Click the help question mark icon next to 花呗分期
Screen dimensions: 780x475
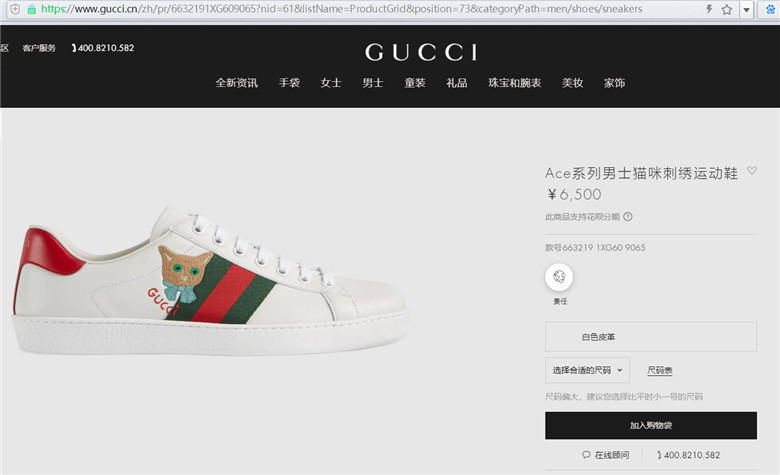click(x=628, y=216)
